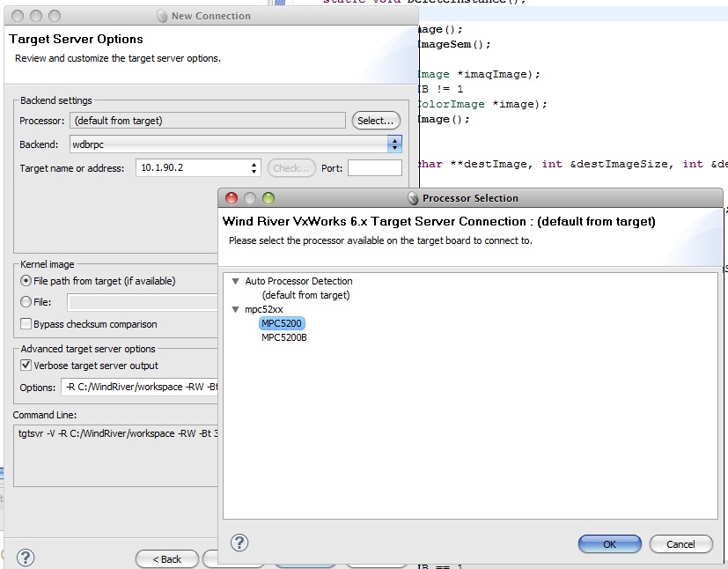The width and height of the screenshot is (728, 569).
Task: Click the mpc52xx group label
Action: pyautogui.click(x=264, y=309)
